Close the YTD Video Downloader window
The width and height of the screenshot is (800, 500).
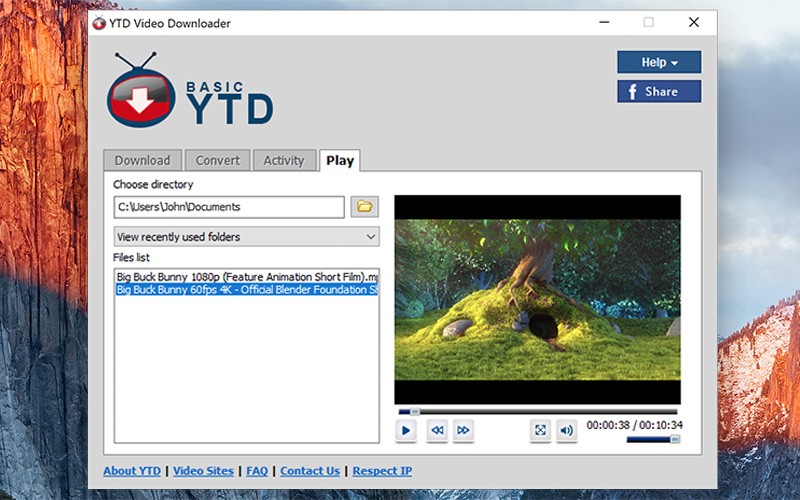coord(693,22)
